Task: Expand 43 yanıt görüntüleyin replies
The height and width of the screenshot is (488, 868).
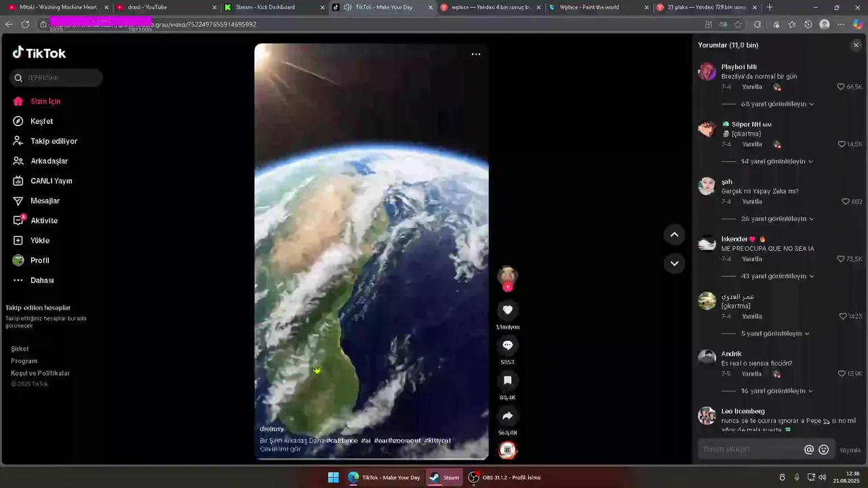Action: (777, 276)
